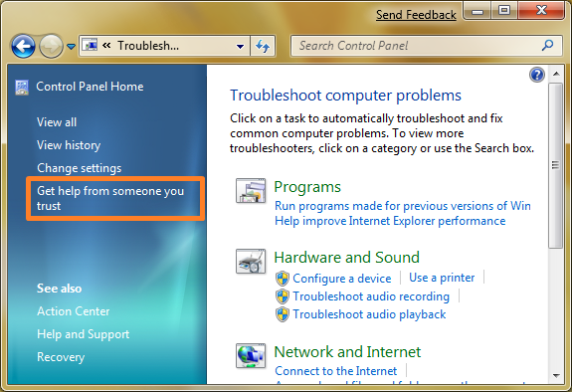Screen dimensions: 572x392
Task: Click the Refresh icon beside address bar
Action: [x=263, y=46]
